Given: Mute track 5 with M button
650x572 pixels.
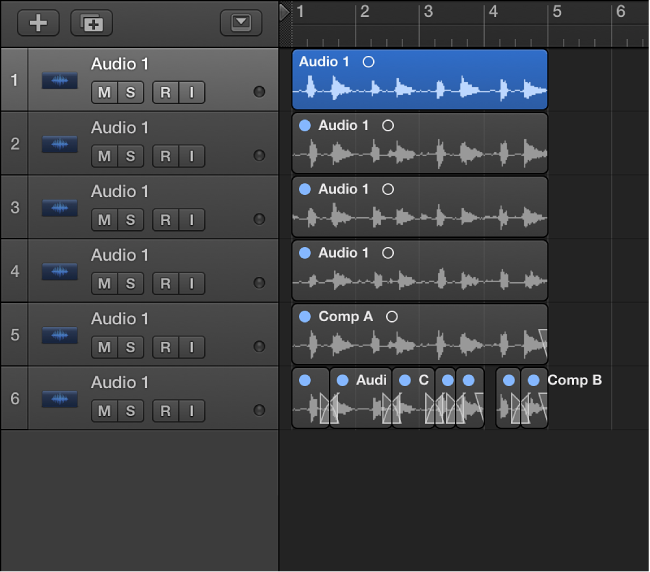Looking at the screenshot, I should point(104,347).
